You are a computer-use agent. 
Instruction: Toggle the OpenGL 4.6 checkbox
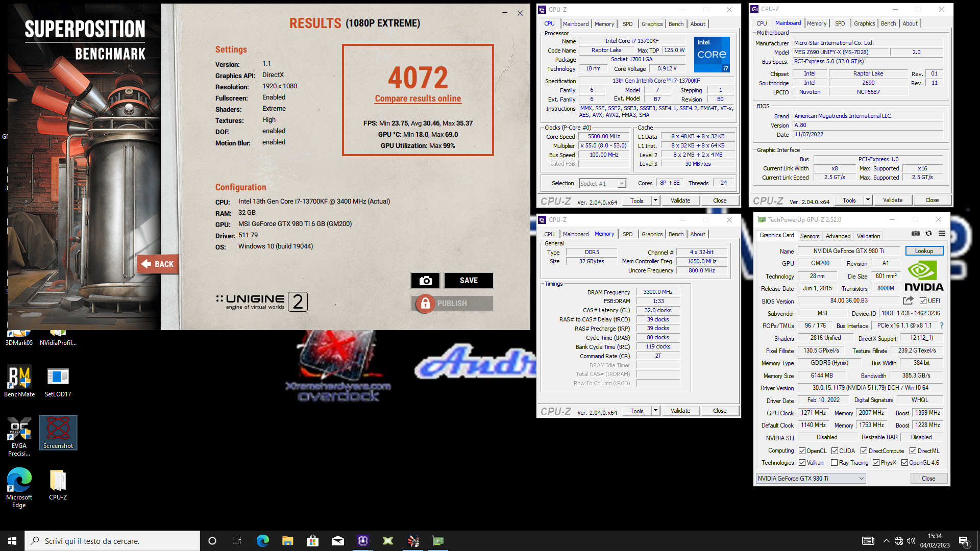pos(904,463)
